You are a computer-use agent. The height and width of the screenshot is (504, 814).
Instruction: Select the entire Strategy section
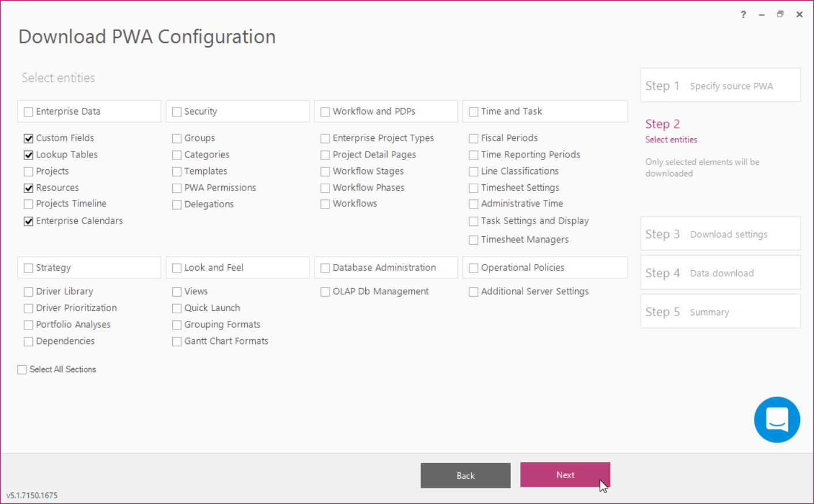coord(28,268)
